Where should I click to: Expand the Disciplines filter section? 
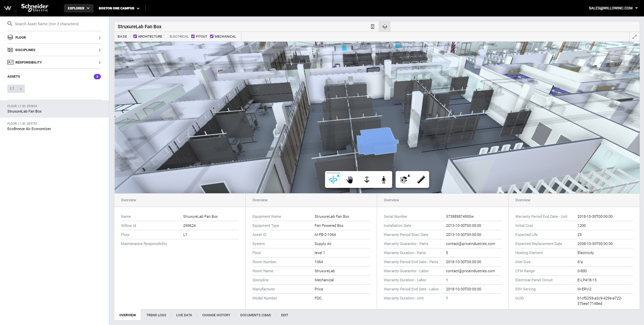[x=54, y=50]
